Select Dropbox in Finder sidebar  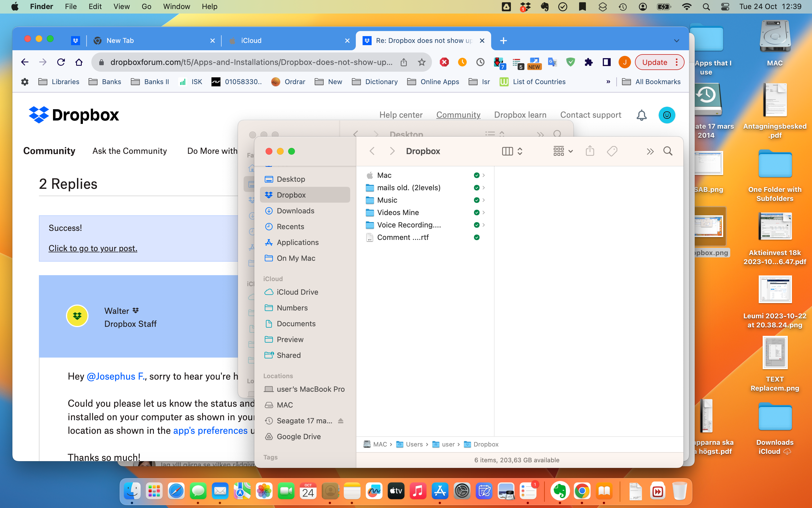click(x=305, y=195)
